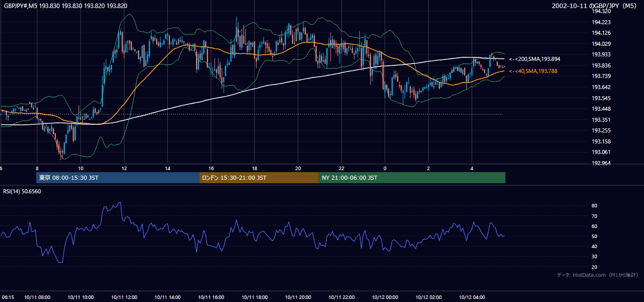Click the 10/11 12:00 time label

pyautogui.click(x=124, y=297)
